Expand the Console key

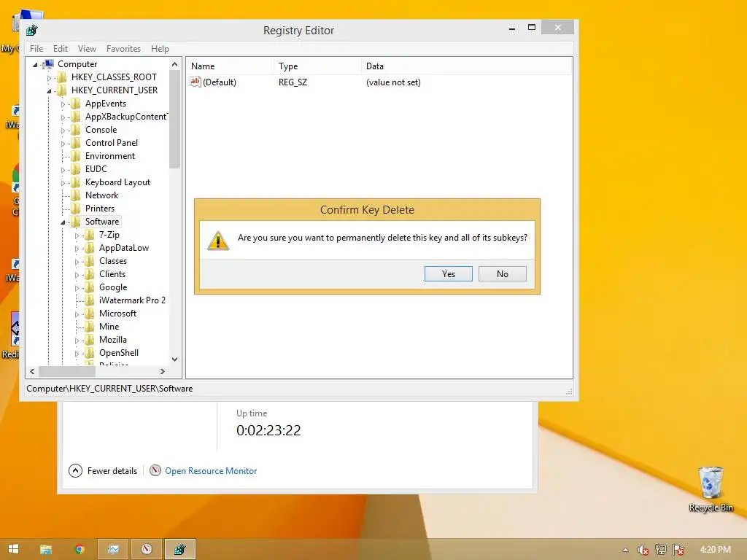(63, 130)
